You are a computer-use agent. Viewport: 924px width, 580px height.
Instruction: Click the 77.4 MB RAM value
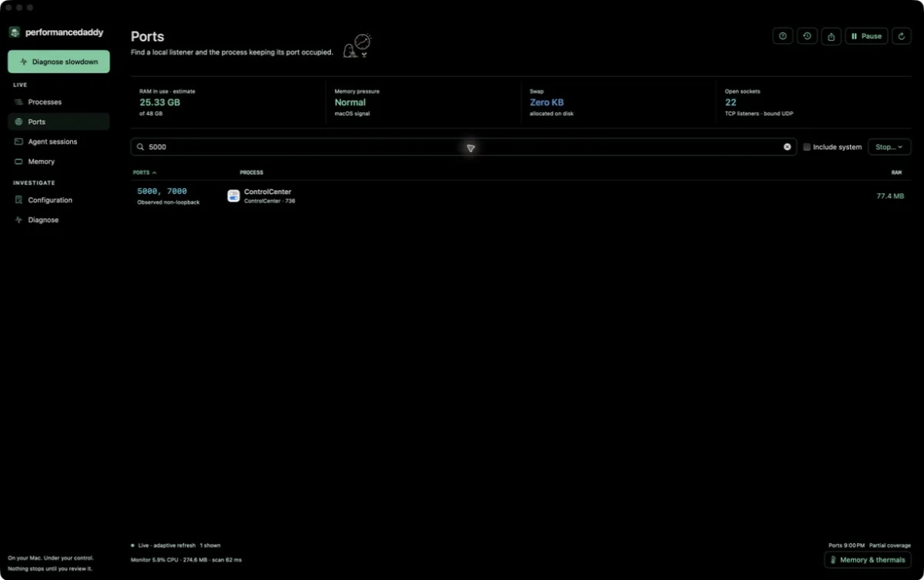(890, 196)
